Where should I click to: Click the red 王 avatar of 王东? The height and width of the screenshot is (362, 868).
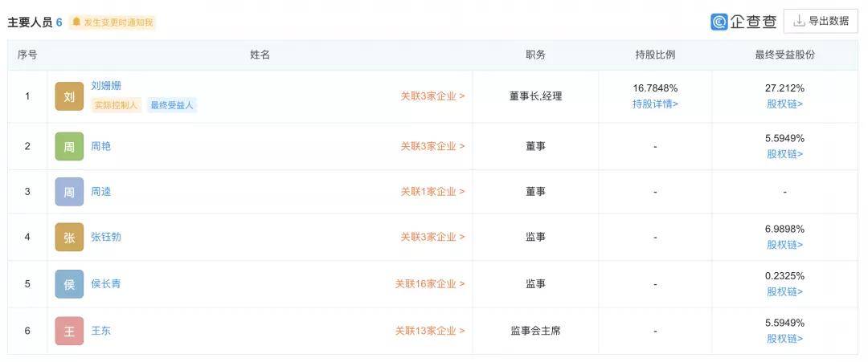pyautogui.click(x=69, y=331)
